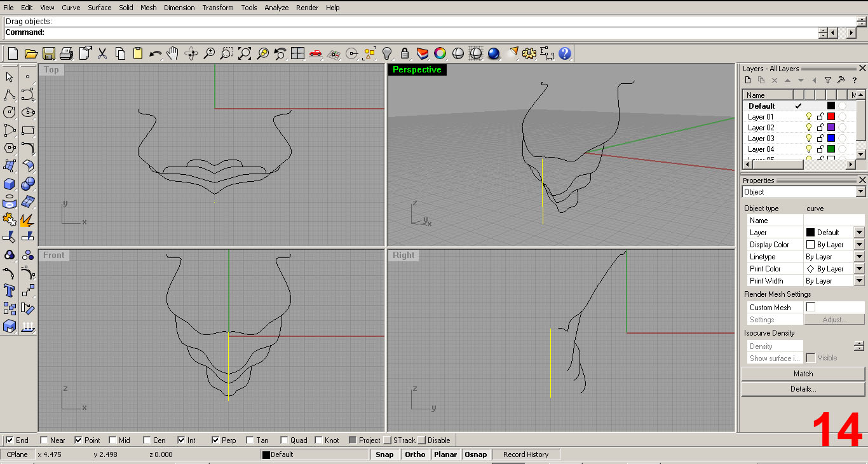Screen dimensions: 868x464
Task: Expand the Print Width dropdown
Action: (x=859, y=281)
